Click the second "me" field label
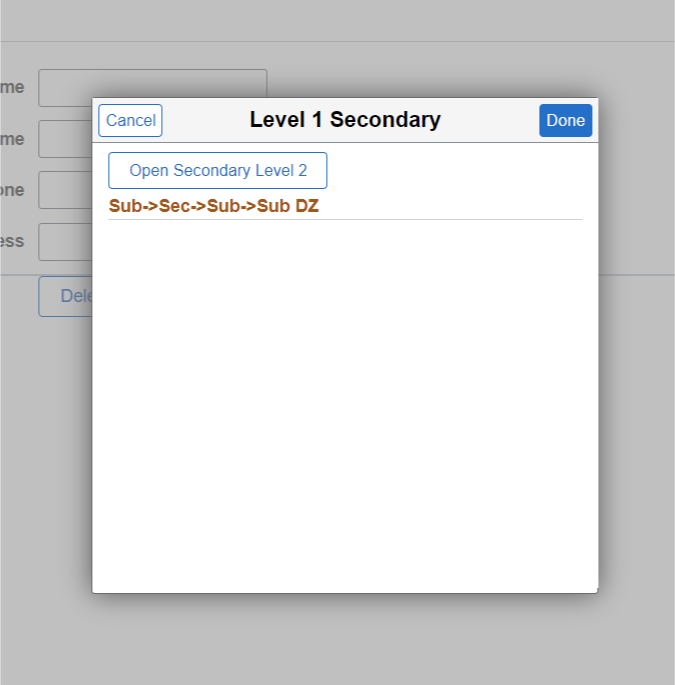675x685 pixels. point(12,139)
